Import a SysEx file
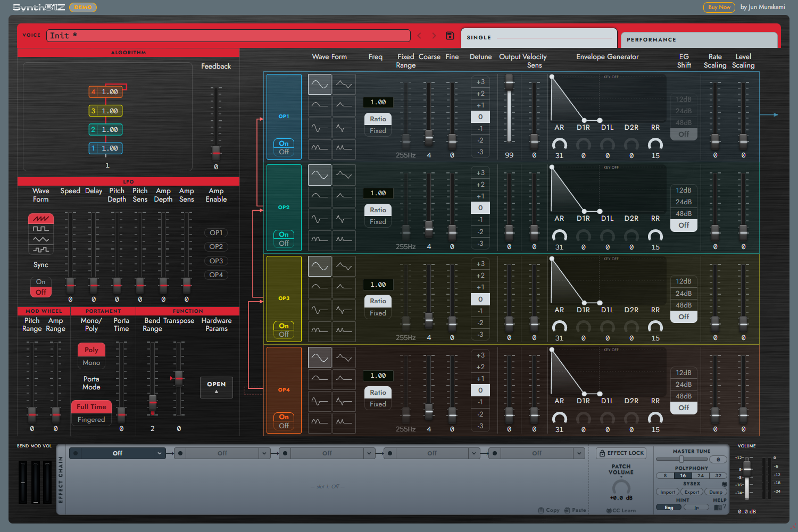 coord(668,492)
